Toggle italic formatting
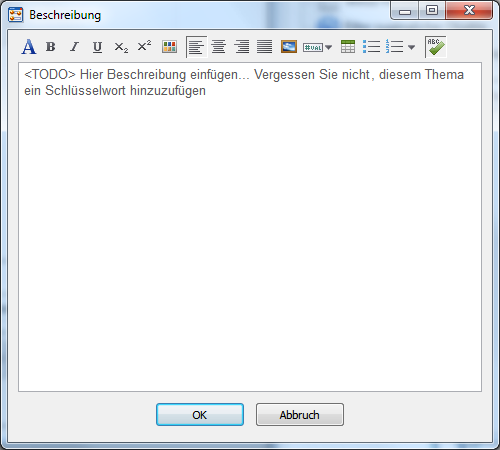 click(x=74, y=47)
